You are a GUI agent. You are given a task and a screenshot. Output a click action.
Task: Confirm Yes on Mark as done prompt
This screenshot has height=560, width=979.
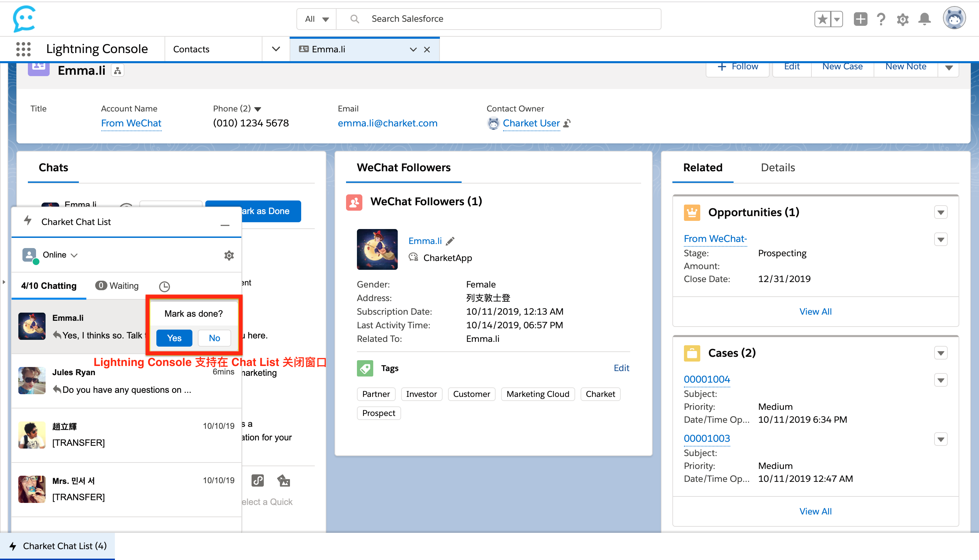(174, 338)
